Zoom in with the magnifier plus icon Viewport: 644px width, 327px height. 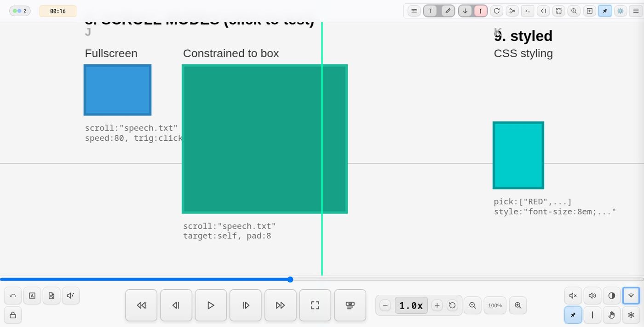(x=518, y=305)
